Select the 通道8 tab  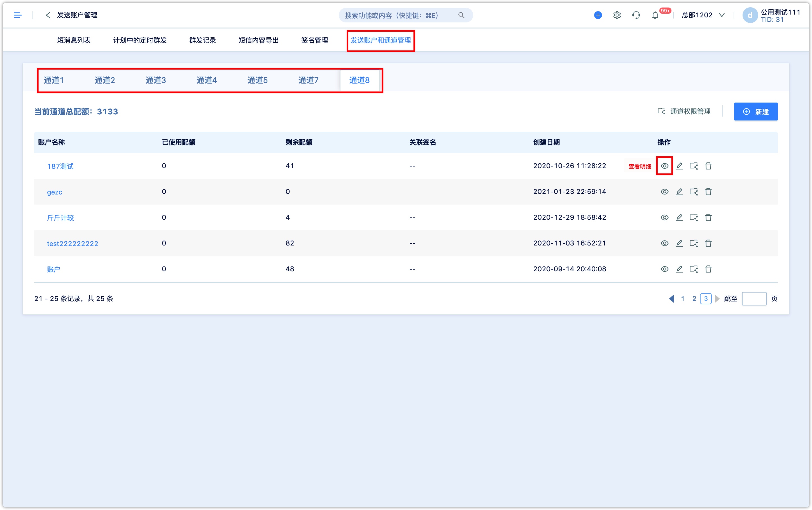[x=359, y=80]
